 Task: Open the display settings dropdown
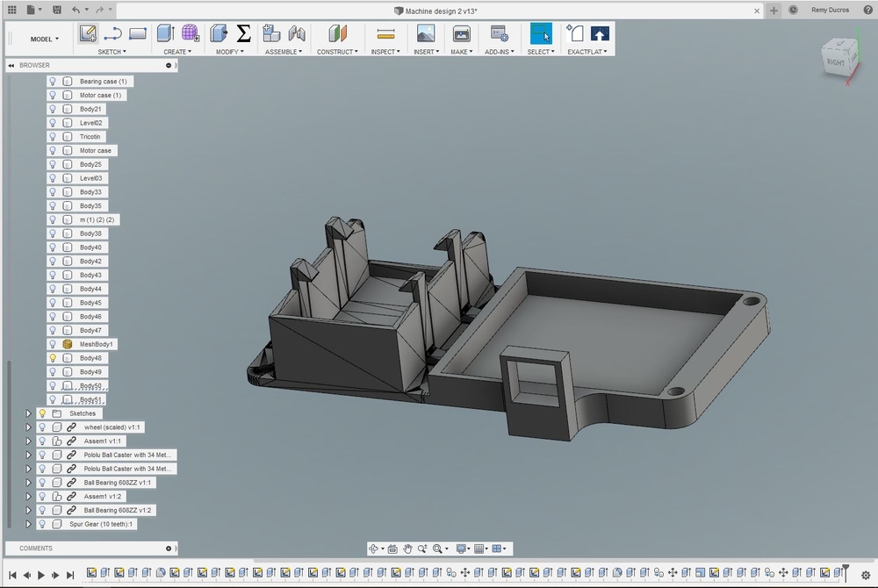click(x=464, y=549)
